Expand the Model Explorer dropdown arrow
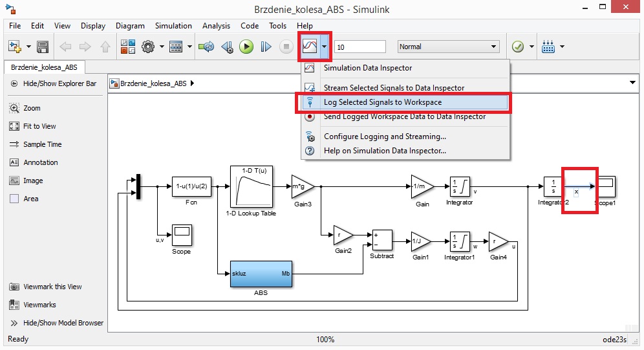 (189, 47)
